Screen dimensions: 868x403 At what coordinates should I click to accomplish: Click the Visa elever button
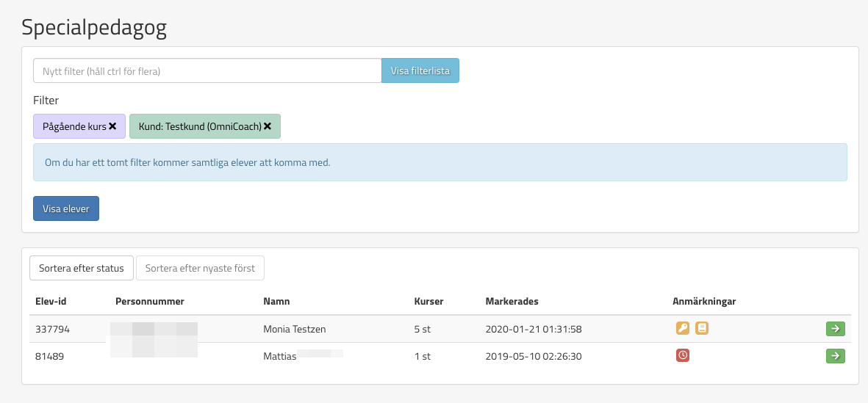(66, 208)
